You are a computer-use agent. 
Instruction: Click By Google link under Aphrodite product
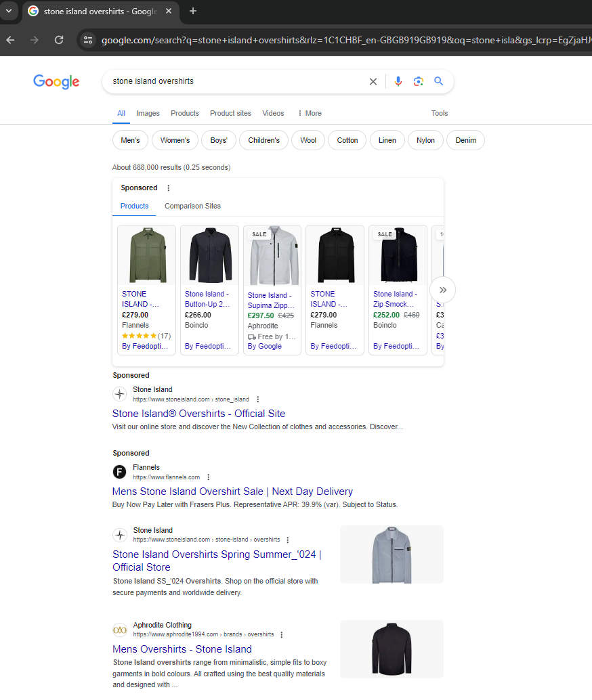tap(264, 347)
